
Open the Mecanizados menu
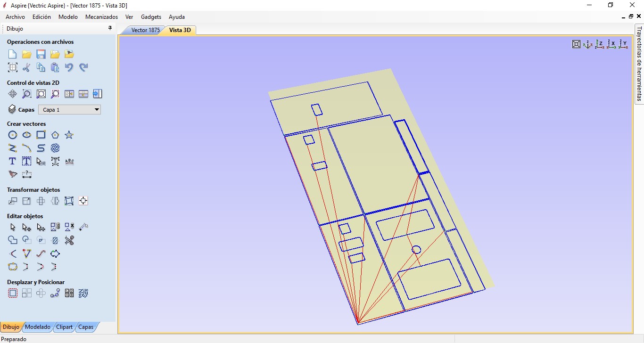[x=101, y=17]
